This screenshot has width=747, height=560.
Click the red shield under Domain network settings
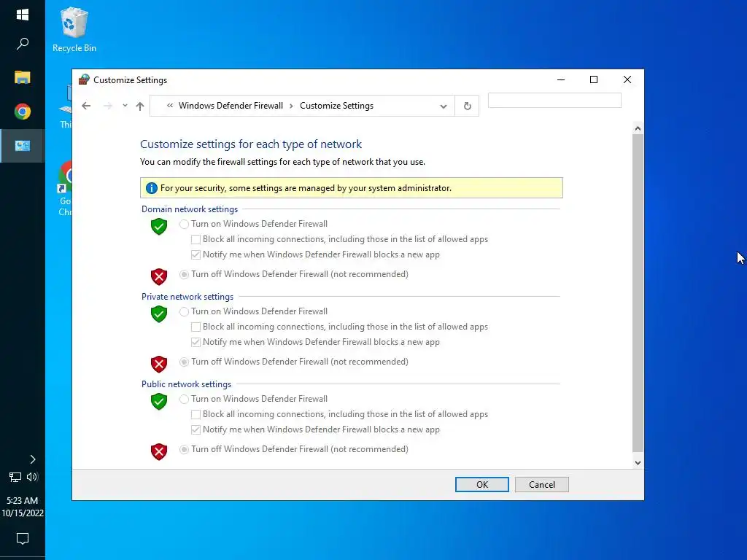[x=158, y=276]
